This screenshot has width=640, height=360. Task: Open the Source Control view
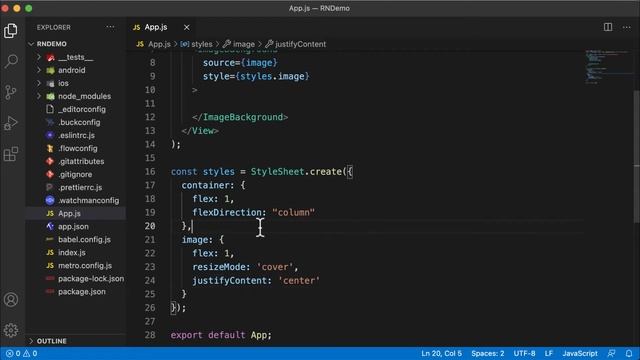[x=11, y=92]
